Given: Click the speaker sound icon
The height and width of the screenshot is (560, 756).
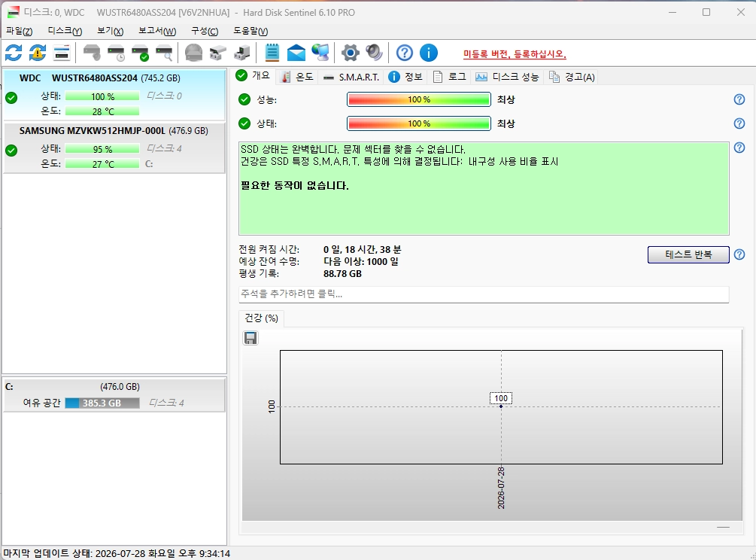Looking at the screenshot, I should 374,53.
